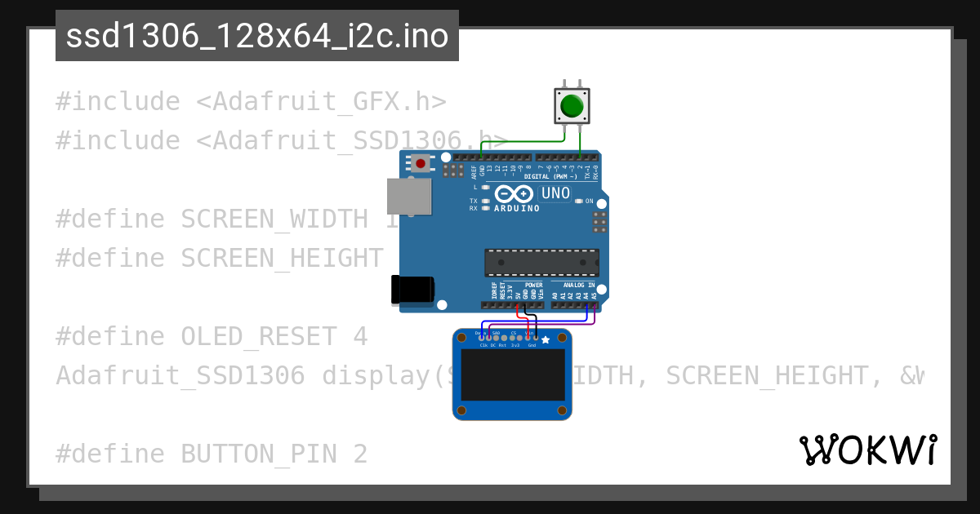The width and height of the screenshot is (980, 514).
Task: Select the black OLED display screen
Action: point(513,375)
